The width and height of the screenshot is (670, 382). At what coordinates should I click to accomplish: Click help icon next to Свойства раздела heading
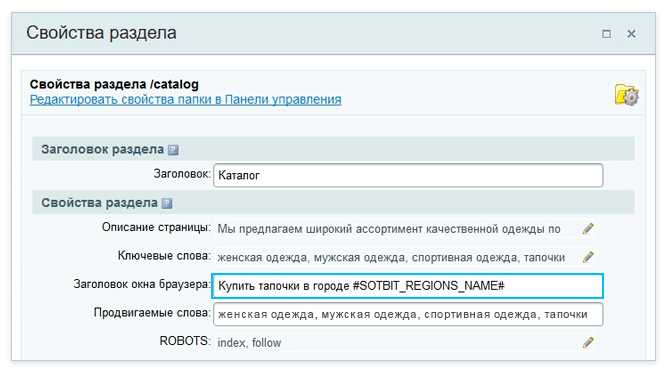click(x=167, y=203)
